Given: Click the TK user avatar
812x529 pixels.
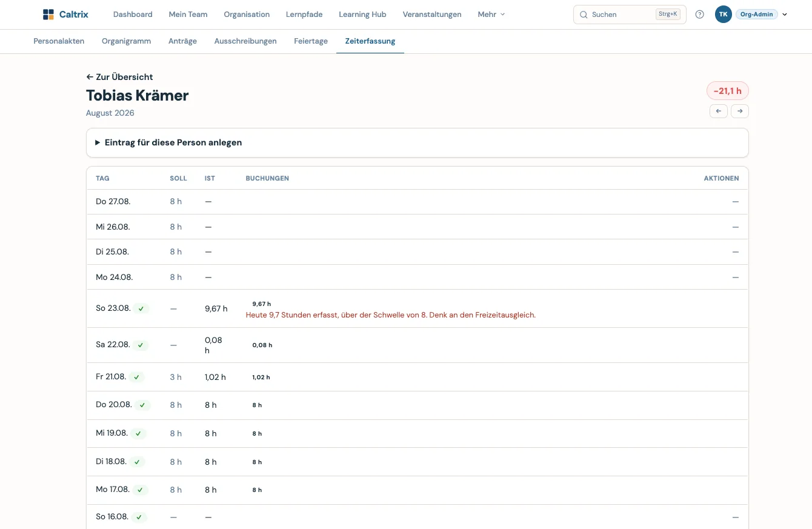Looking at the screenshot, I should (x=724, y=15).
